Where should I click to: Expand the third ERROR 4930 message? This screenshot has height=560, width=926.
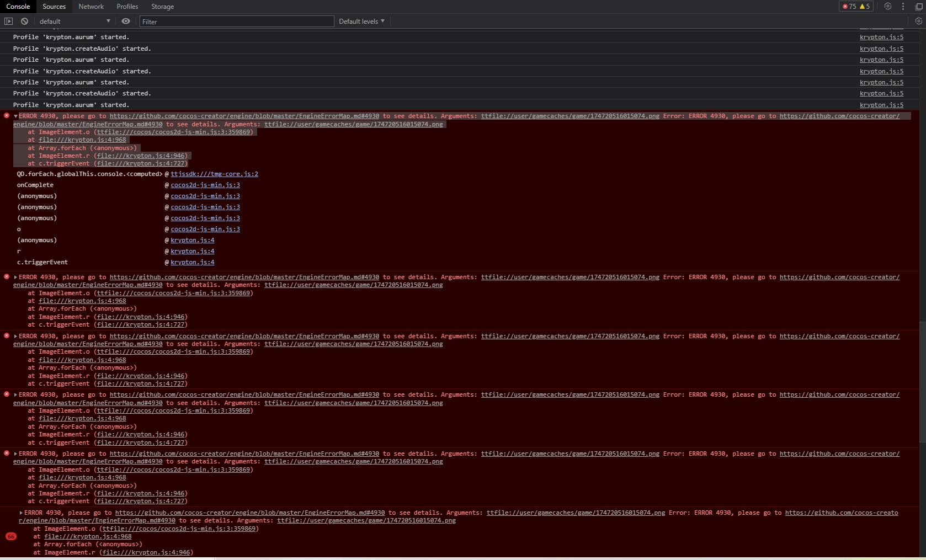(15, 336)
